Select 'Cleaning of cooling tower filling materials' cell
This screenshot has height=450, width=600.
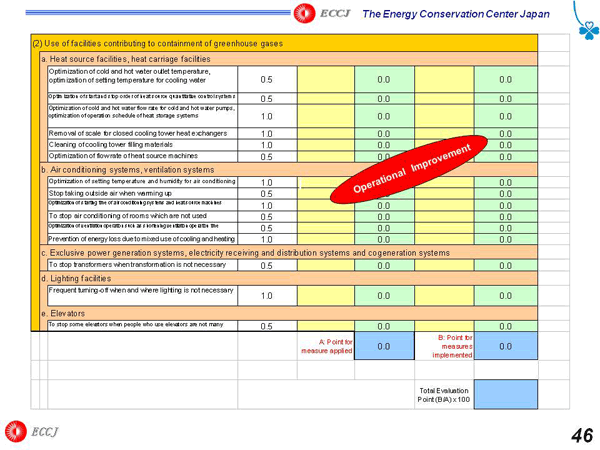pos(142,145)
